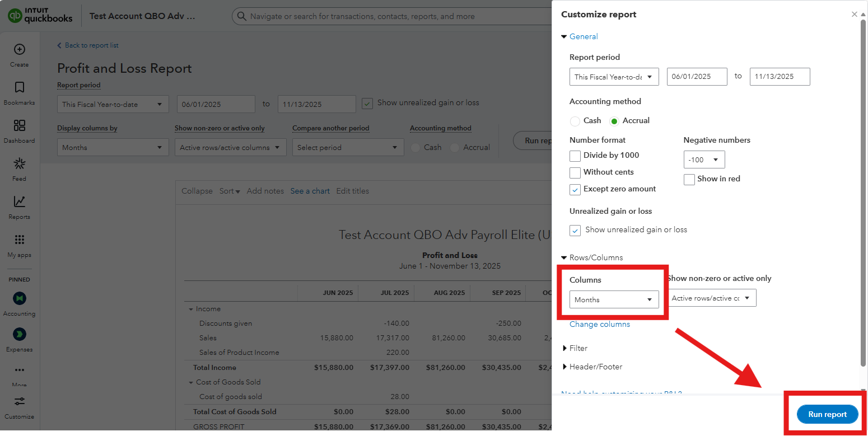Open the Feed sidebar icon
868x436 pixels.
point(20,164)
